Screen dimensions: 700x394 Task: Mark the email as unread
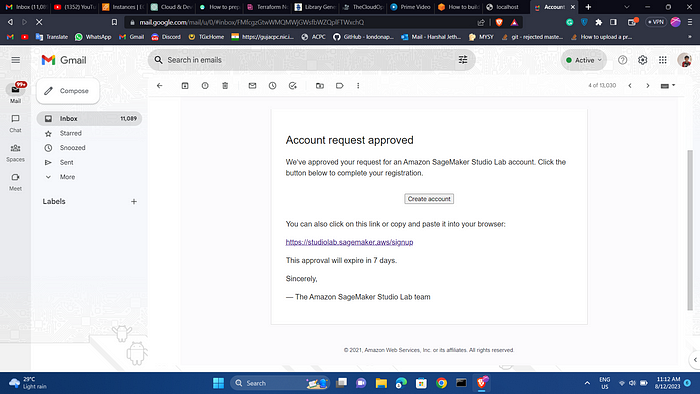[x=252, y=86]
